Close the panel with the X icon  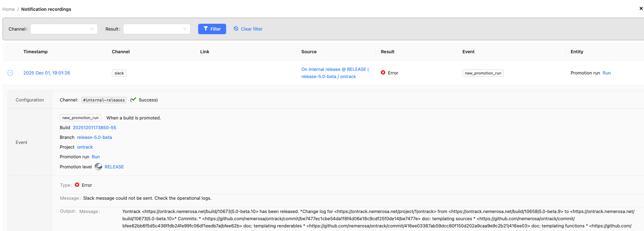point(641,8)
